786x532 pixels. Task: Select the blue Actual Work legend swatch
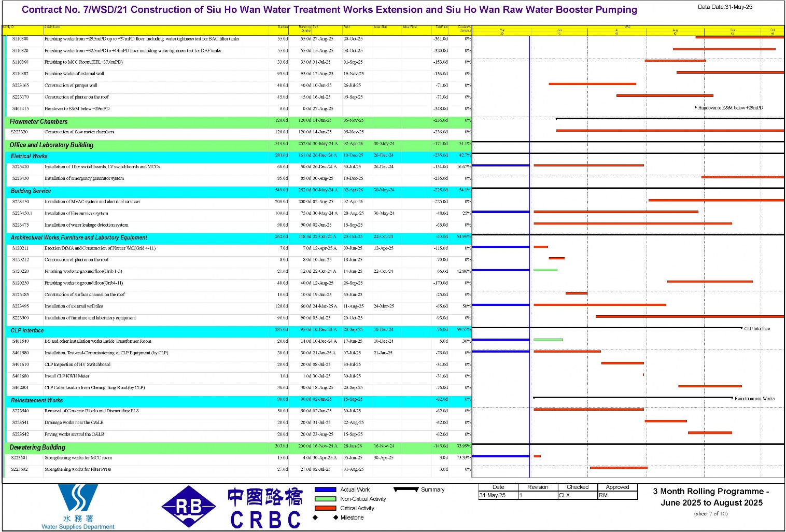coord(326,489)
